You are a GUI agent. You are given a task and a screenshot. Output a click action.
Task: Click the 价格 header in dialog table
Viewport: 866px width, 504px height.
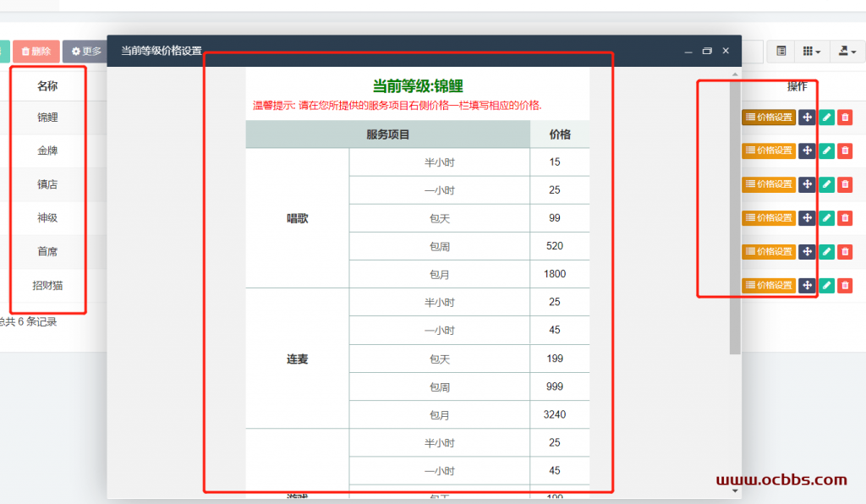560,134
